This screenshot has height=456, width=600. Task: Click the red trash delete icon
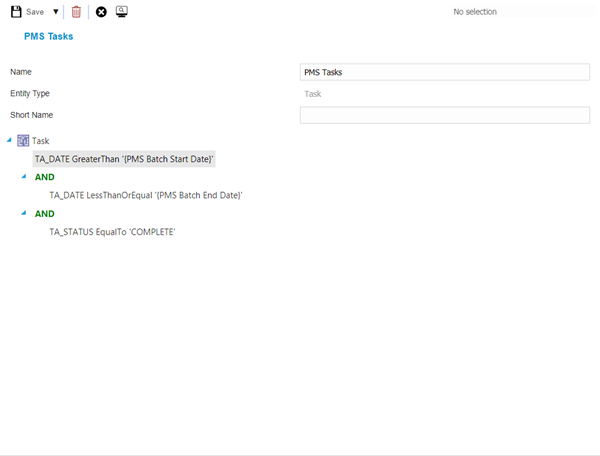pyautogui.click(x=76, y=12)
